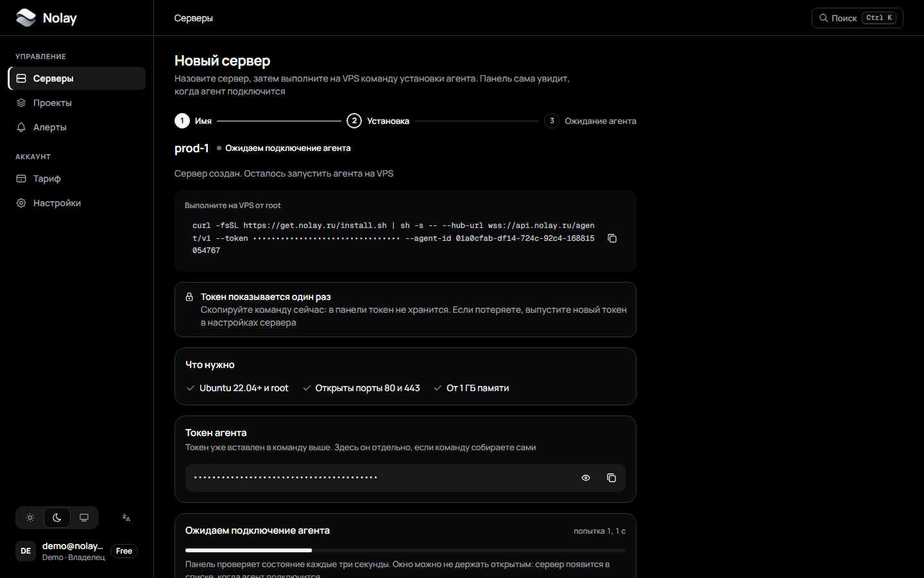Copy the curl install command
This screenshot has height=578, width=924.
(612, 238)
